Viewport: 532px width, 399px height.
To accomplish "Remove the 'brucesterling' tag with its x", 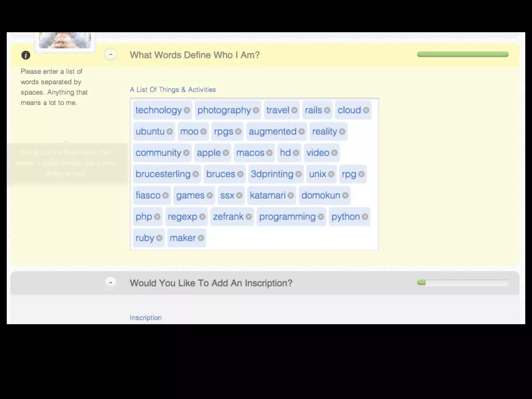I will click(196, 174).
